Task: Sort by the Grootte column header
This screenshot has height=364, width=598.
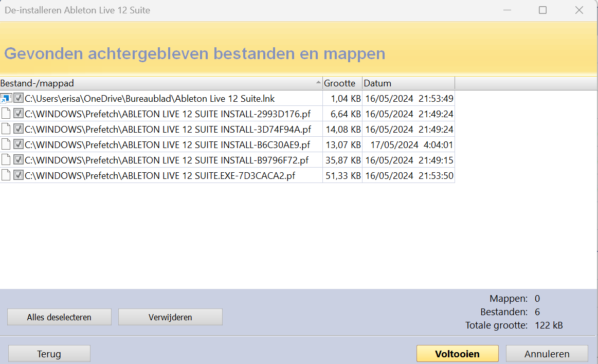Action: point(342,83)
